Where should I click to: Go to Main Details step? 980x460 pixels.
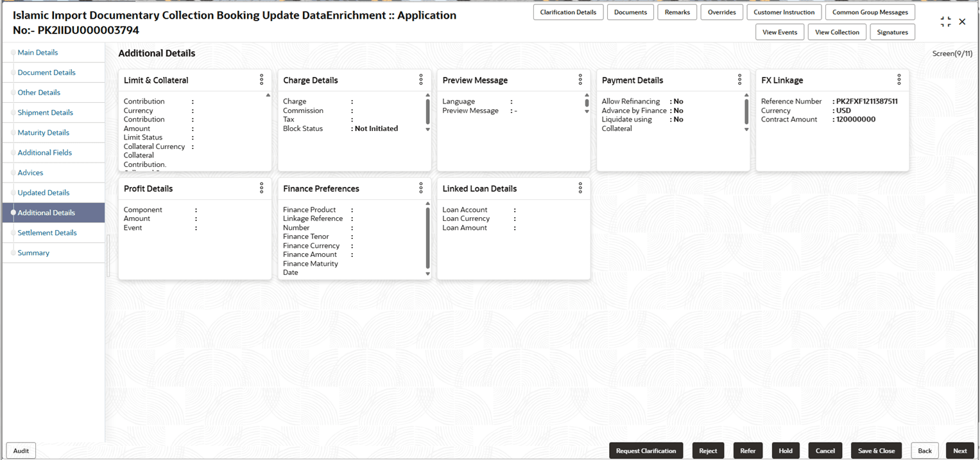coord(38,53)
